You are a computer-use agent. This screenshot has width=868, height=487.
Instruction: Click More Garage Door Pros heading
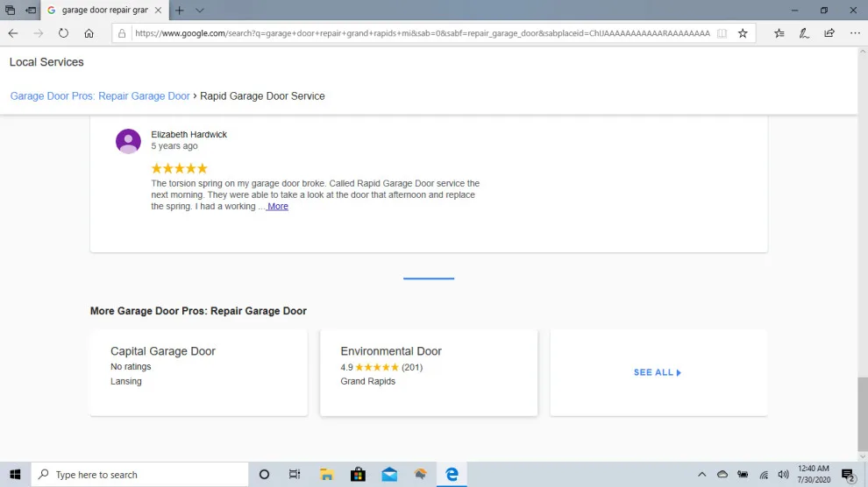[x=198, y=311]
